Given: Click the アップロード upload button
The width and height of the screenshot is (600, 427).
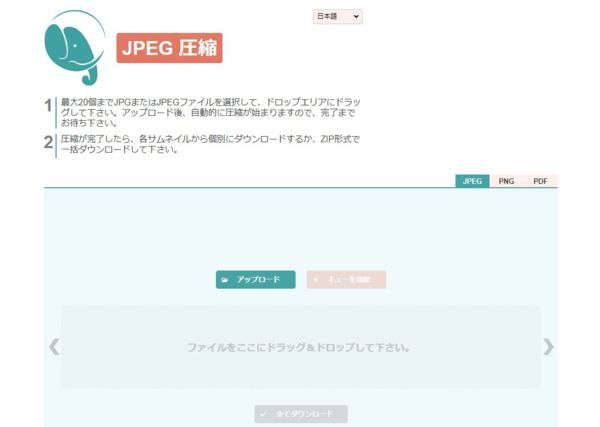Looking at the screenshot, I should pyautogui.click(x=256, y=280).
